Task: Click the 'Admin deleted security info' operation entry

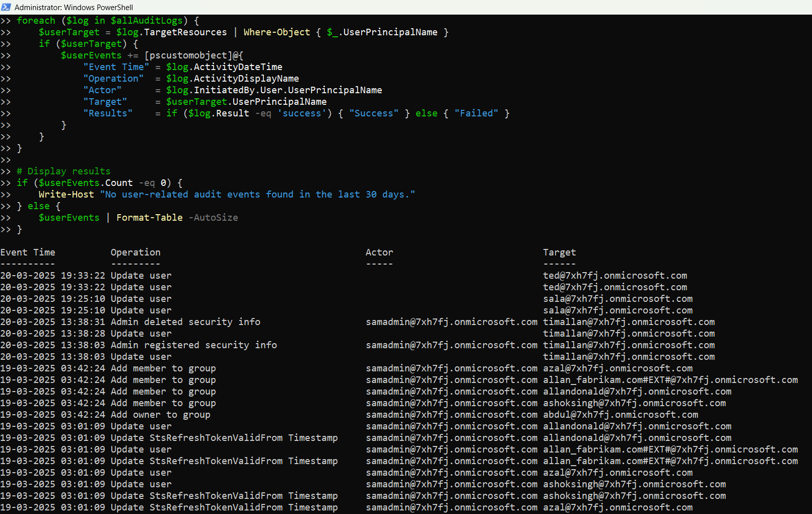Action: (x=185, y=322)
